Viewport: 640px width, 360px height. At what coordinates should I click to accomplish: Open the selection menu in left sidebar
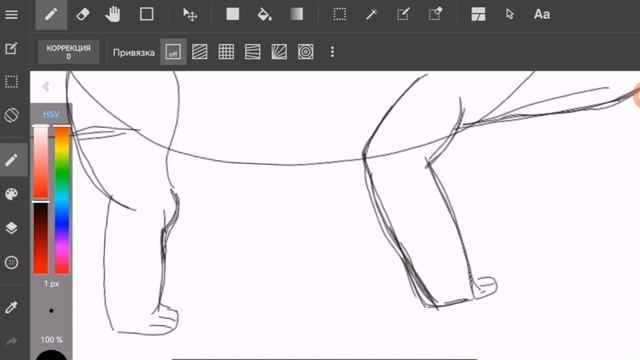[x=11, y=82]
